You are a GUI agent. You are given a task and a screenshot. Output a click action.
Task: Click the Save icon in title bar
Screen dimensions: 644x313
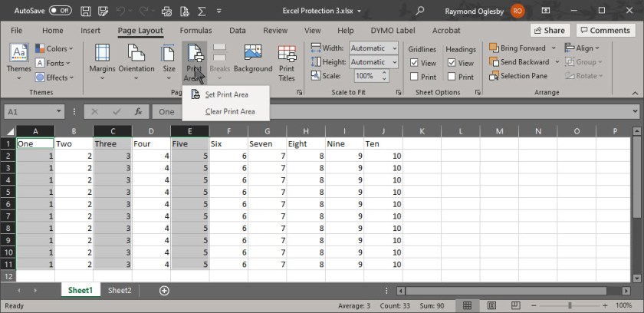coord(85,11)
